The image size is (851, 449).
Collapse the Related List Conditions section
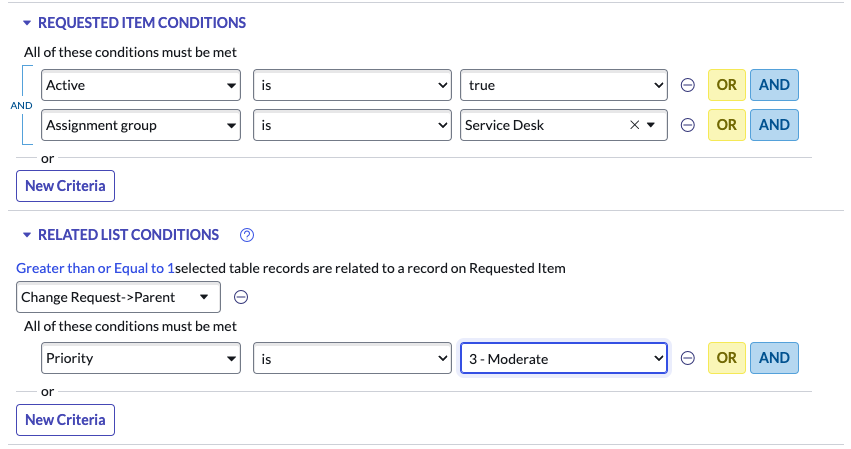pyautogui.click(x=28, y=235)
